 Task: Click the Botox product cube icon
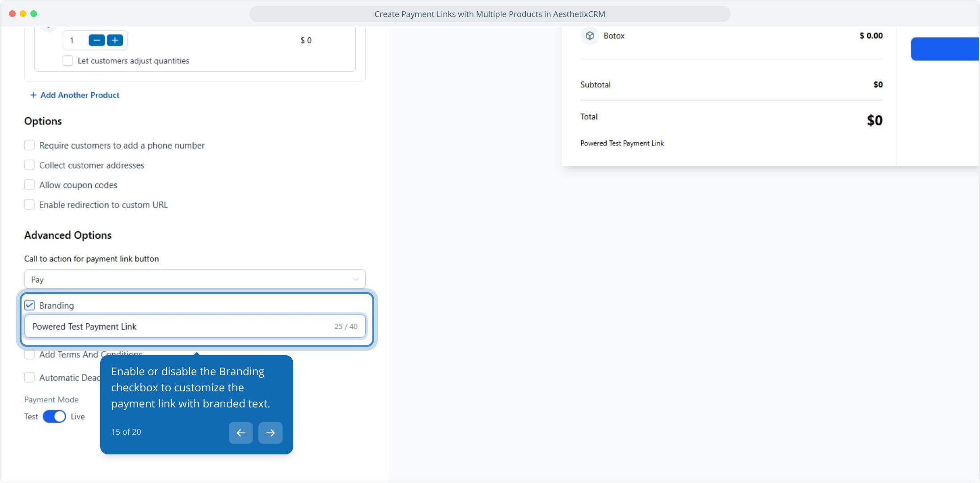590,36
